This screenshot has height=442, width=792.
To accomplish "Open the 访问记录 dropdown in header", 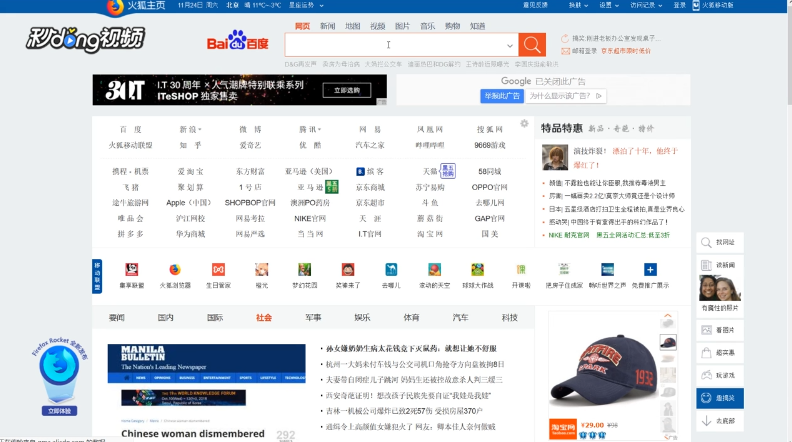I will click(646, 5).
